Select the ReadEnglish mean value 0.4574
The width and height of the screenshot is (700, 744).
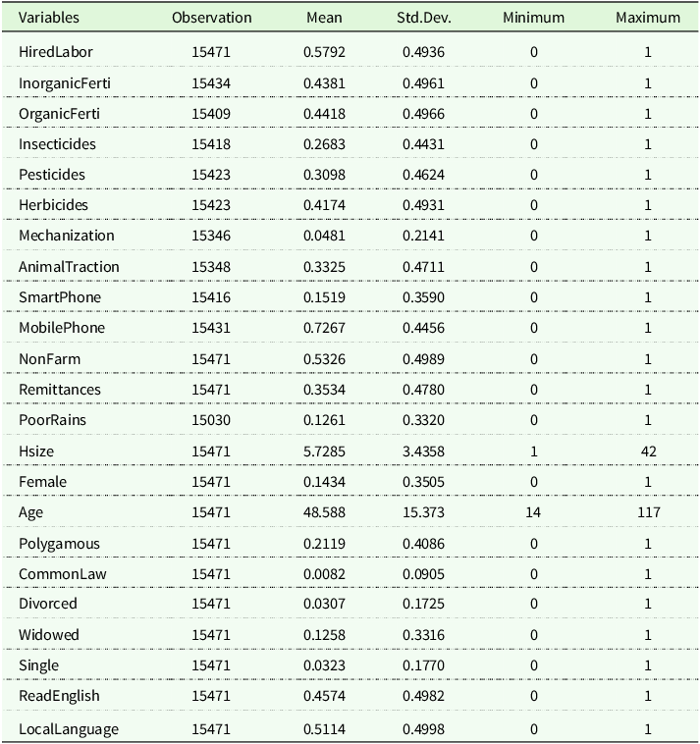pyautogui.click(x=324, y=696)
